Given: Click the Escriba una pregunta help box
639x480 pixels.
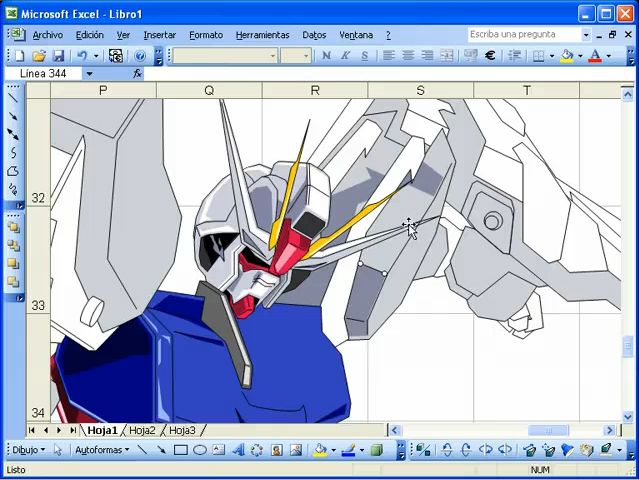Looking at the screenshot, I should pos(525,35).
